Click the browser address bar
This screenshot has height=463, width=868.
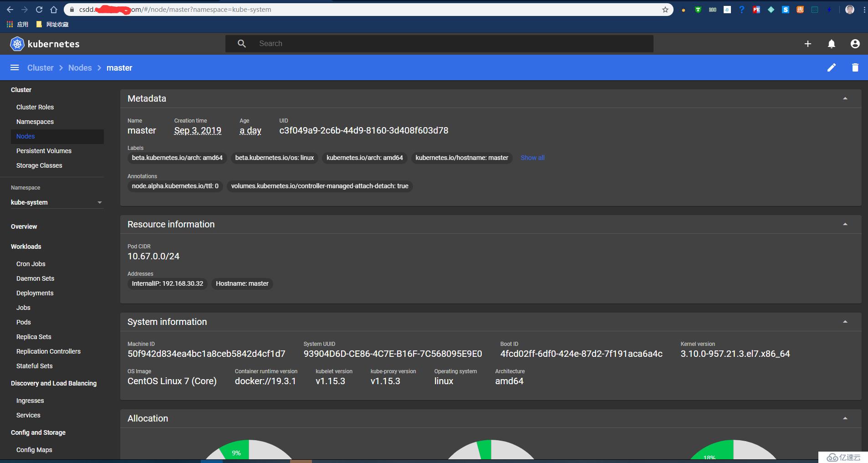point(369,9)
